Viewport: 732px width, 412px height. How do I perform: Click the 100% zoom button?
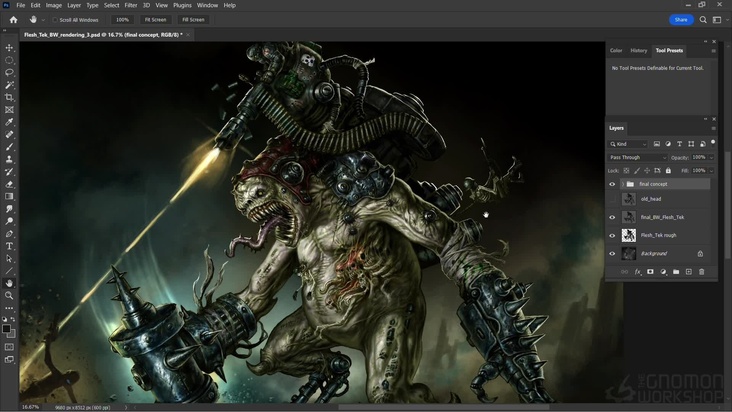point(122,20)
